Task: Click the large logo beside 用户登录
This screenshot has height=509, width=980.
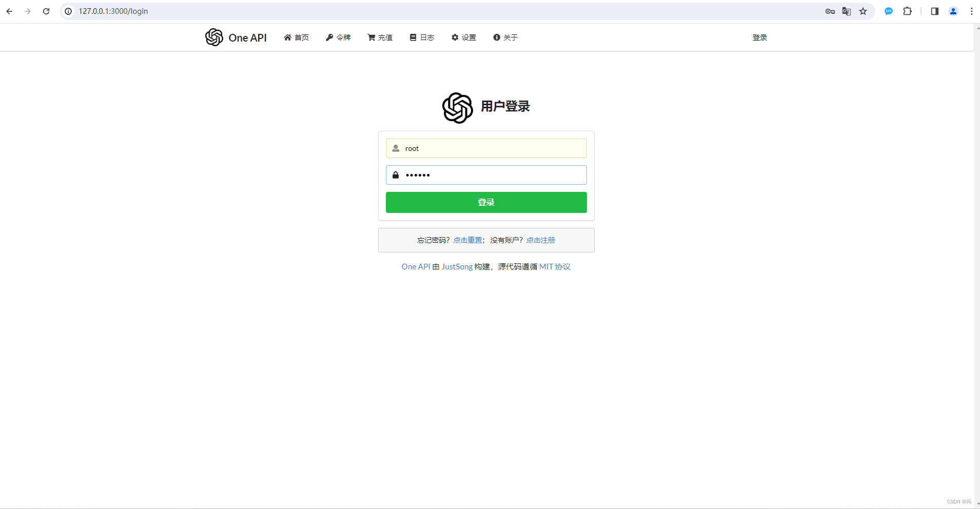Action: point(458,108)
